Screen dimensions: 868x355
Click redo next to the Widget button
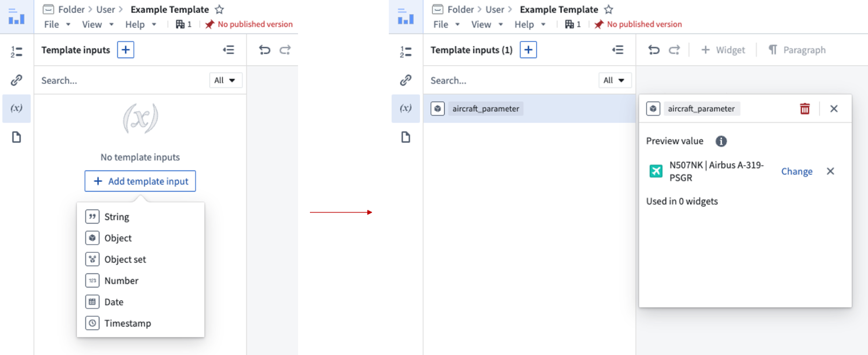coord(674,50)
